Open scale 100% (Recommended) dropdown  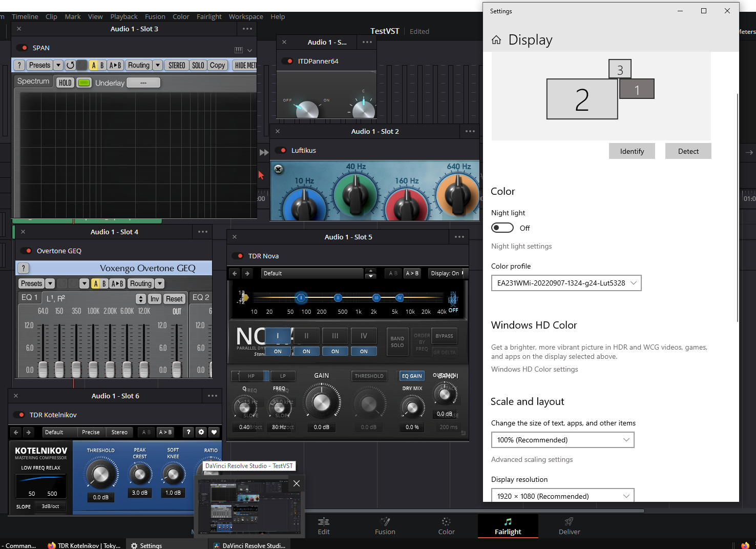click(562, 440)
